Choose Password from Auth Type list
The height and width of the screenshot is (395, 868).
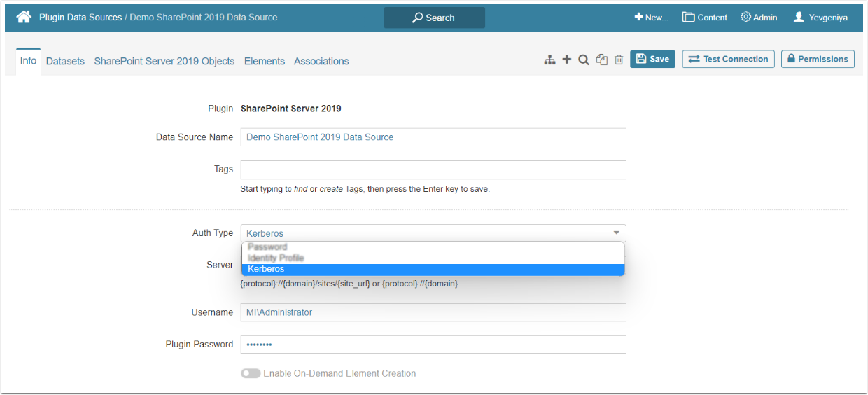click(433, 247)
